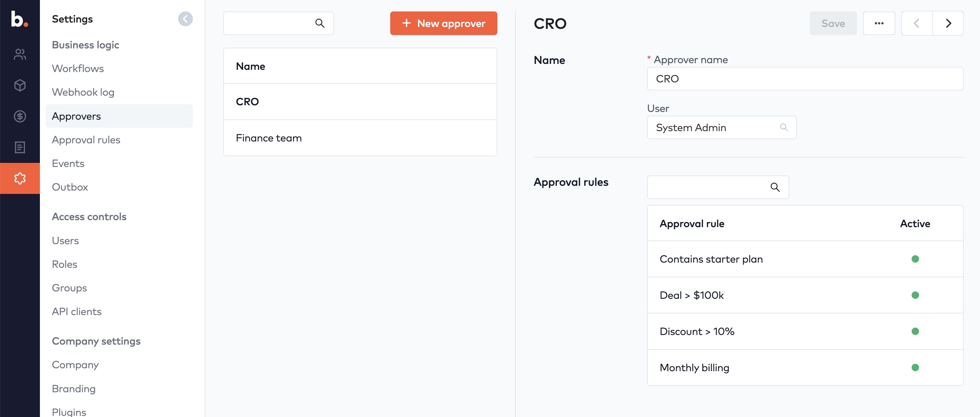Open the customers icon in the navigation rail
The width and height of the screenshot is (980, 417).
20,54
